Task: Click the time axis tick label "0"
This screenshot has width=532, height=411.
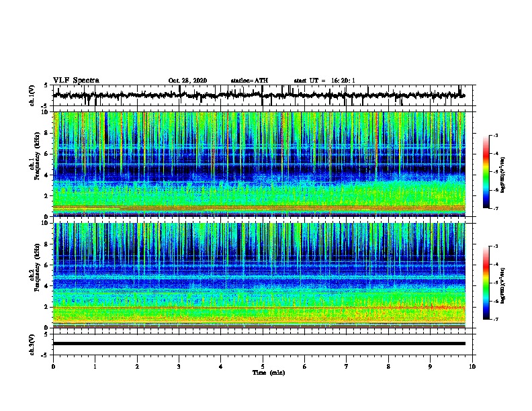Action: click(53, 367)
